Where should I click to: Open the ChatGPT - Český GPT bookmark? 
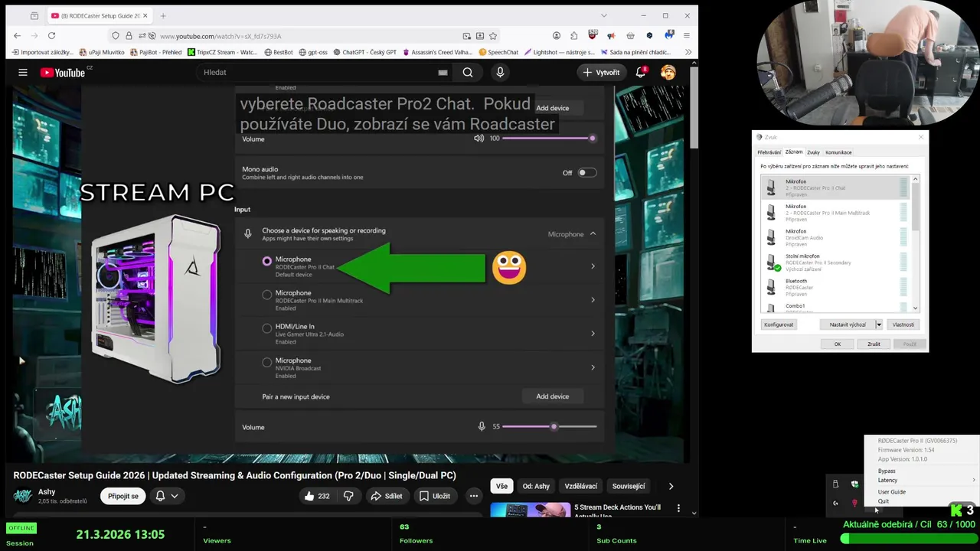(x=364, y=52)
